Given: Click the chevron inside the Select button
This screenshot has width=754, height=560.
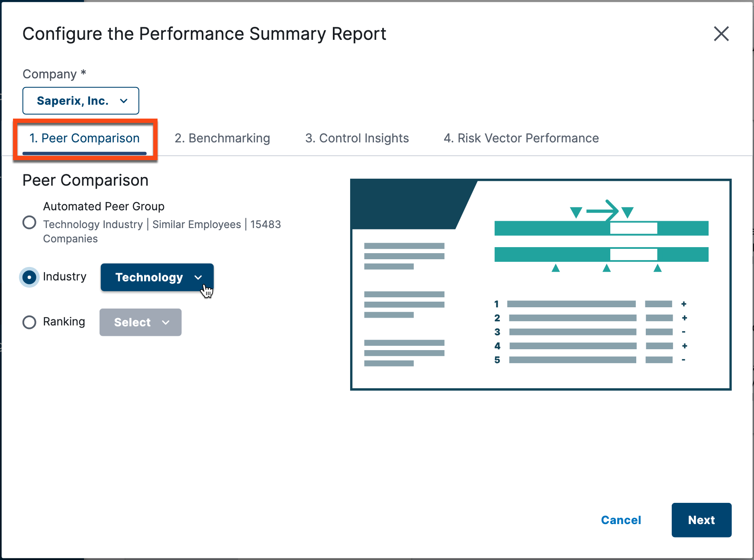Looking at the screenshot, I should [x=166, y=322].
